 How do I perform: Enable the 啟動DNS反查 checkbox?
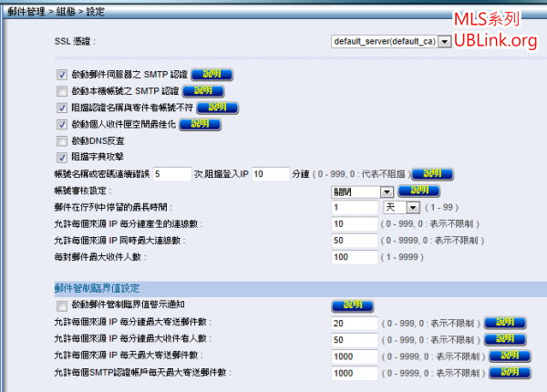tap(62, 140)
